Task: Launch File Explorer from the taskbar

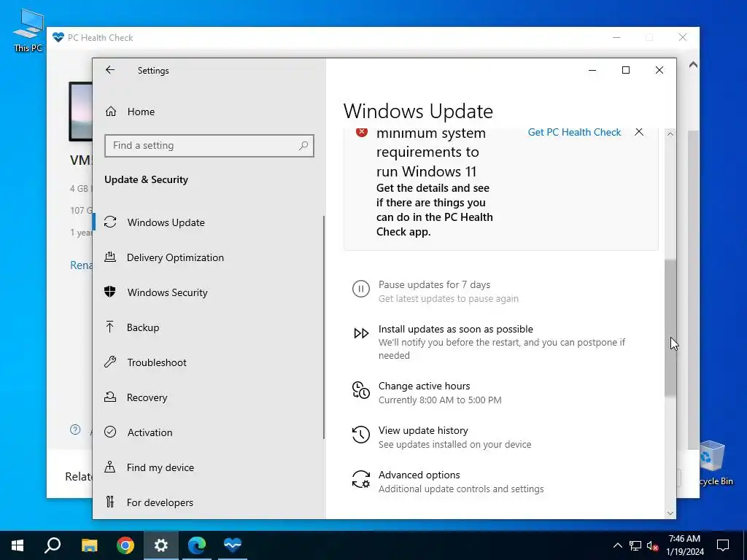Action: [x=89, y=545]
